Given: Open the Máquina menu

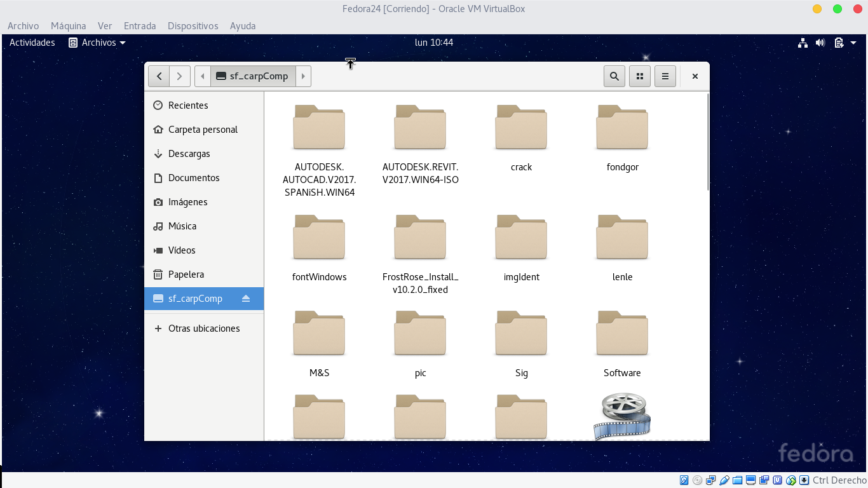Looking at the screenshot, I should (x=68, y=26).
